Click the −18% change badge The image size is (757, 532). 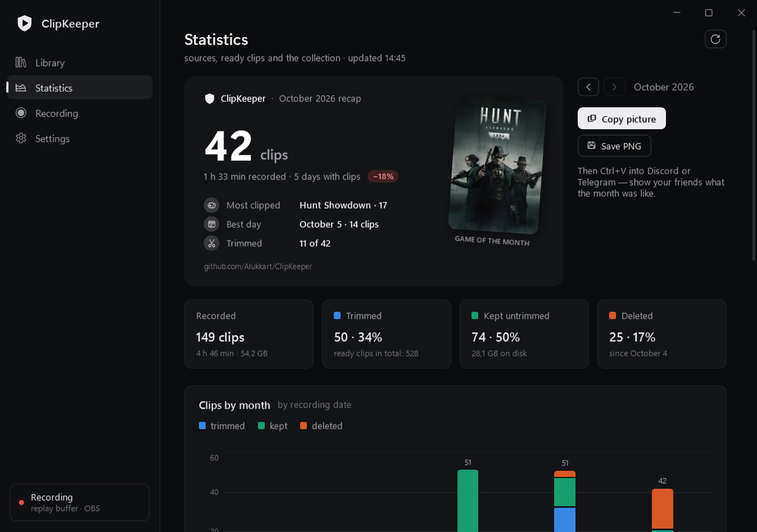click(x=383, y=176)
